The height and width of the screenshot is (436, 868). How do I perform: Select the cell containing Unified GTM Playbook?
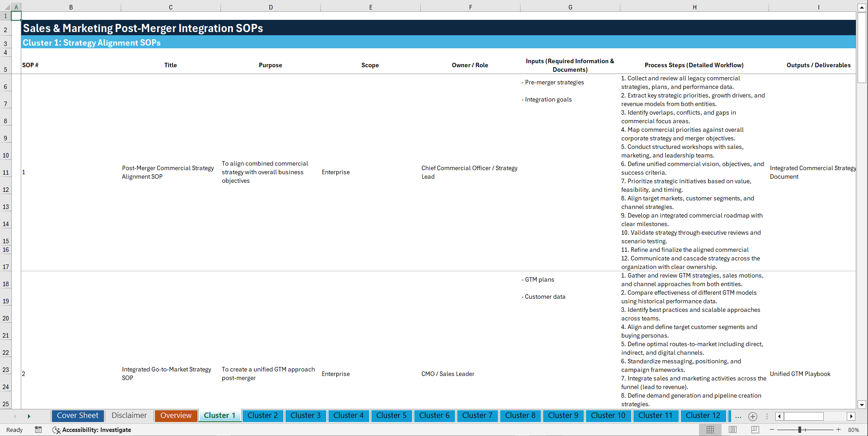coord(800,374)
